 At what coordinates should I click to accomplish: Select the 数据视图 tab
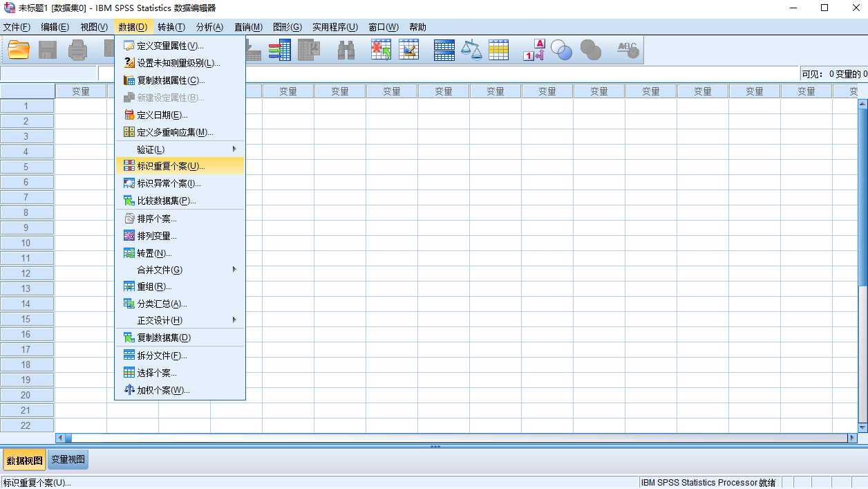click(24, 460)
